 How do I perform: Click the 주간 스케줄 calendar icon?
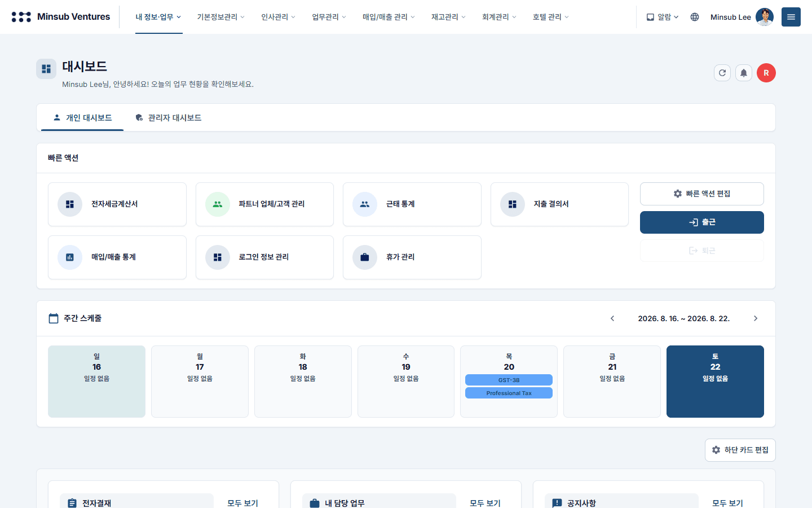pyautogui.click(x=54, y=318)
